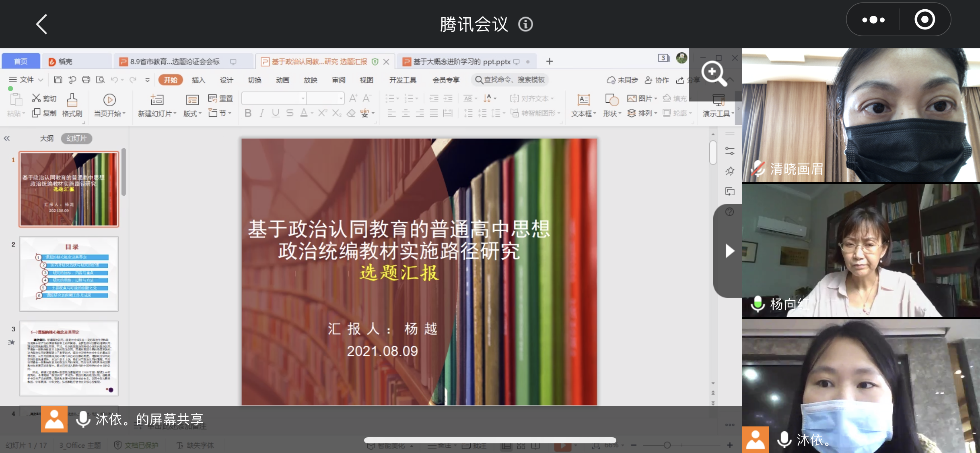Toggle underline formatting
The height and width of the screenshot is (453, 980).
pyautogui.click(x=276, y=113)
